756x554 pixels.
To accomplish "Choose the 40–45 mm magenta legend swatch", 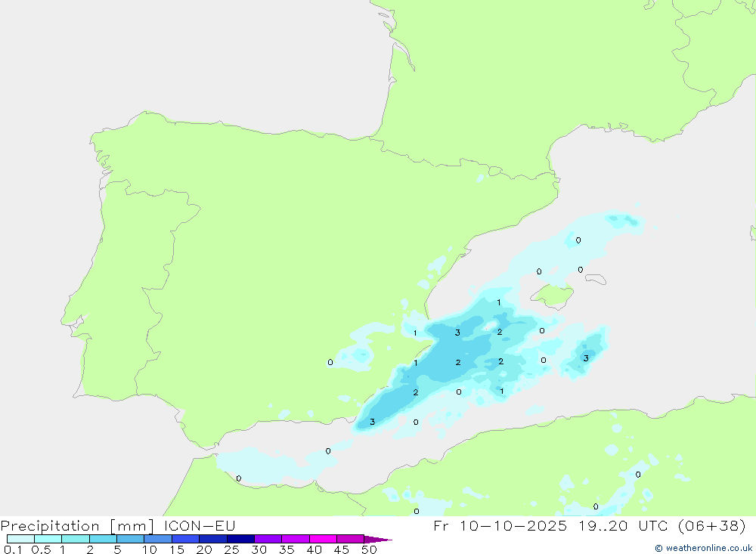I will [x=323, y=539].
